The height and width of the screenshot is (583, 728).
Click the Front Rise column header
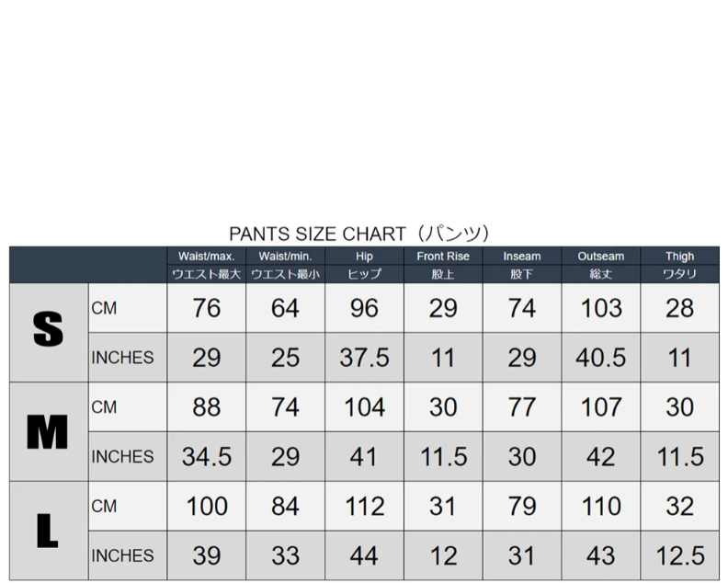coord(443,256)
